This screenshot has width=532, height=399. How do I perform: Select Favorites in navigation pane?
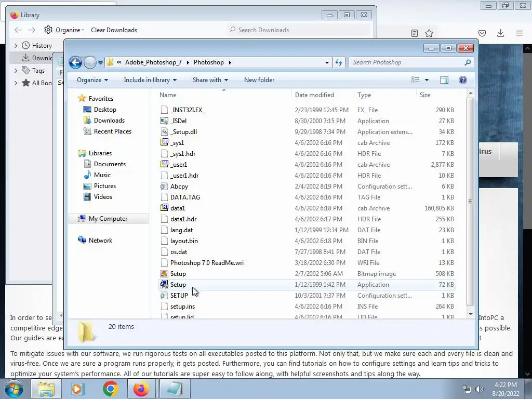tap(101, 99)
